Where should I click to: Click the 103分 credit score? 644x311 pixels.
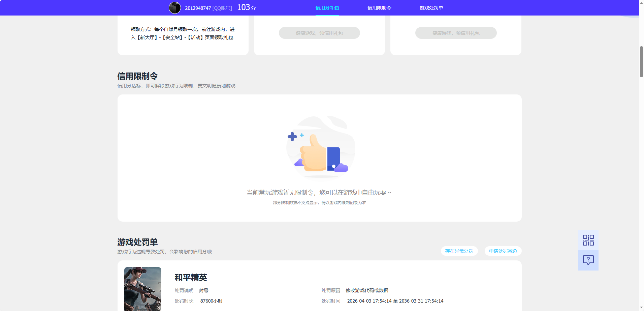[246, 7]
